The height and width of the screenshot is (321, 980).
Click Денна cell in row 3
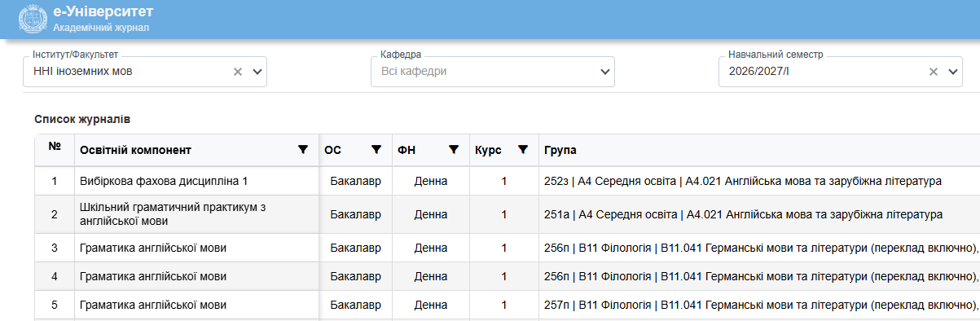click(x=431, y=248)
